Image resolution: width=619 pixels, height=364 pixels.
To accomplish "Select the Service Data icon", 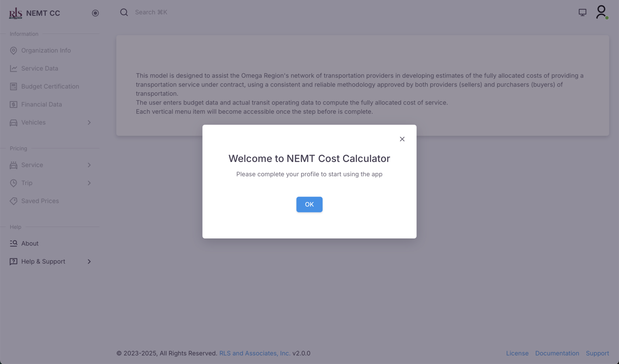I will [x=14, y=68].
